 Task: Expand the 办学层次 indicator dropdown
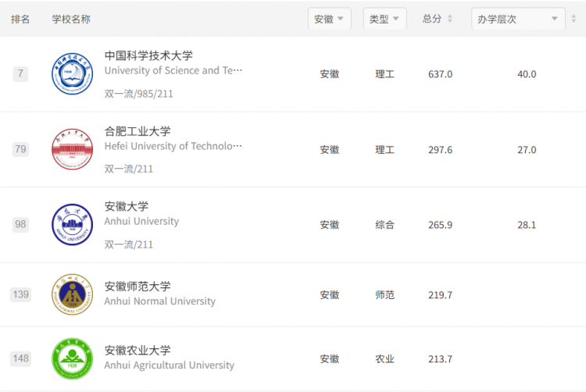coord(518,18)
